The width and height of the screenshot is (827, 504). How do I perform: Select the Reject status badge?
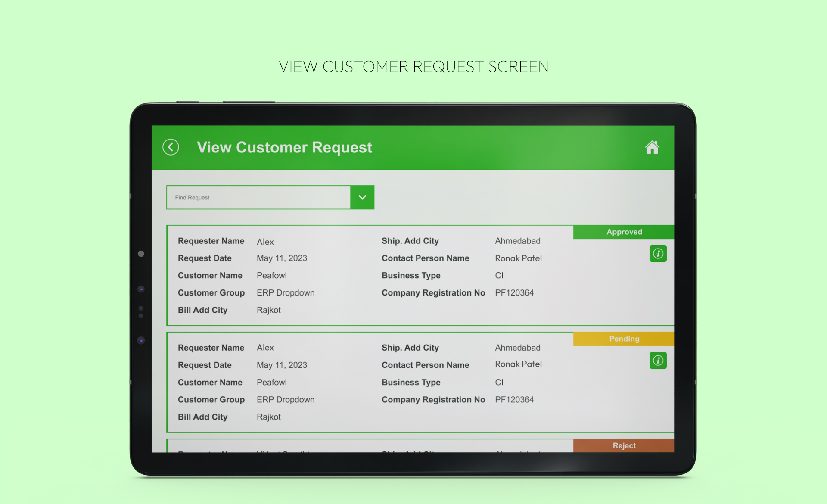[x=624, y=445]
